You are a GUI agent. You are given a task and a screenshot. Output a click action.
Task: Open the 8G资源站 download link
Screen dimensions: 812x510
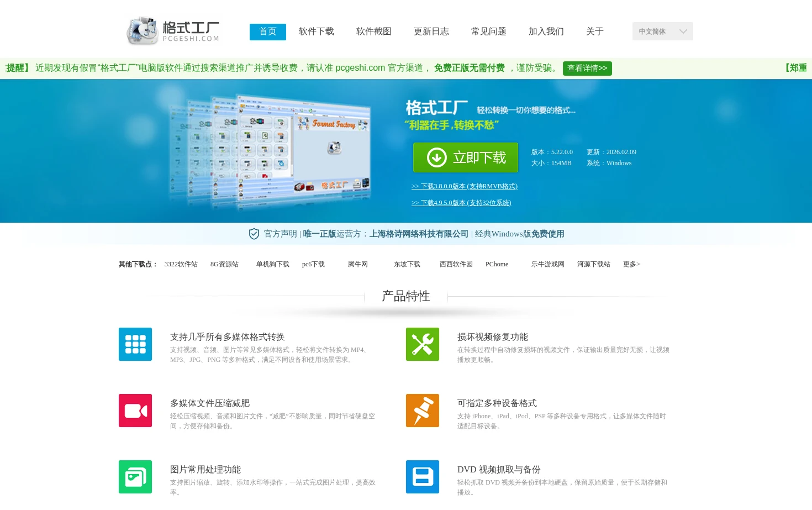tap(224, 264)
